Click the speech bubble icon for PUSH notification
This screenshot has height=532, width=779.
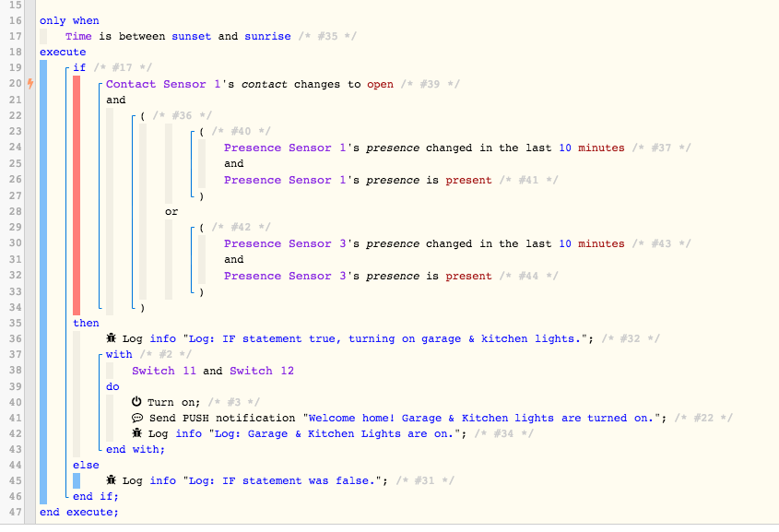(x=137, y=418)
